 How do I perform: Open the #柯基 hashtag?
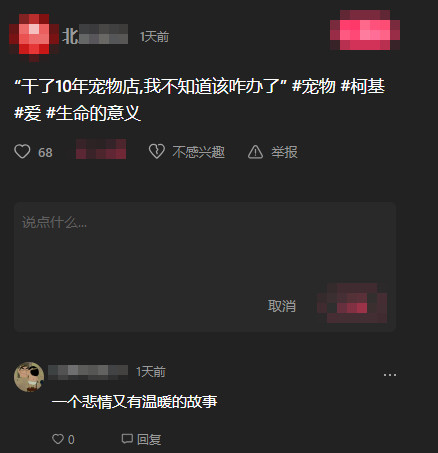coord(363,86)
